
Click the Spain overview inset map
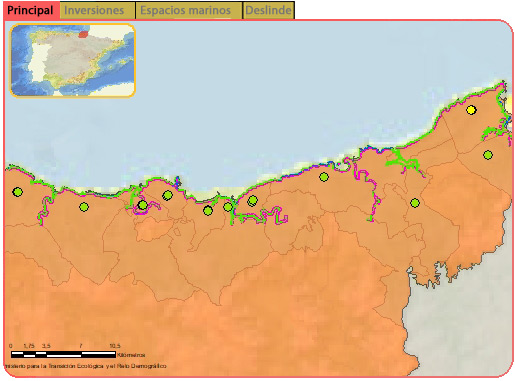point(72,60)
